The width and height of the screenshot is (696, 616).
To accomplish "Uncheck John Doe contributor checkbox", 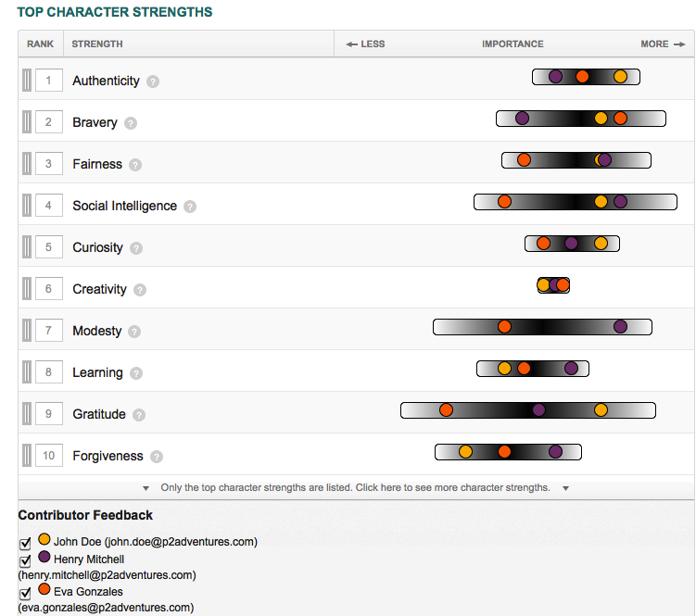I will (x=26, y=544).
